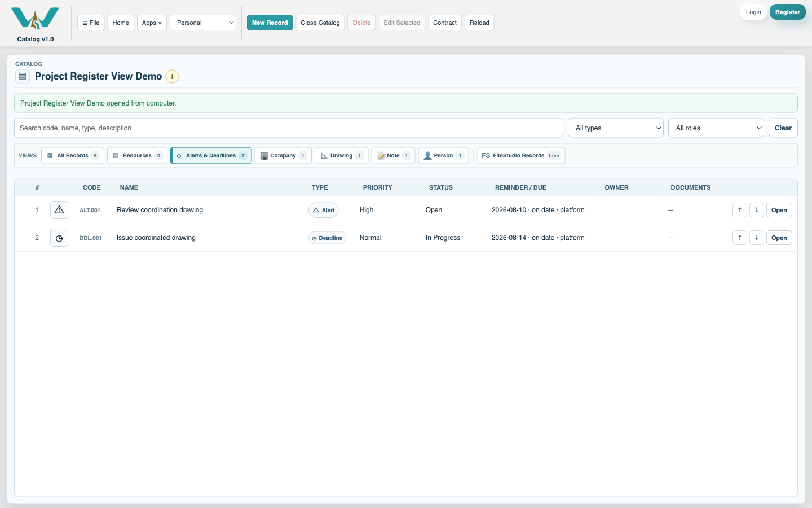Open the FileStudio Records view
812x508 pixels.
pyautogui.click(x=521, y=156)
